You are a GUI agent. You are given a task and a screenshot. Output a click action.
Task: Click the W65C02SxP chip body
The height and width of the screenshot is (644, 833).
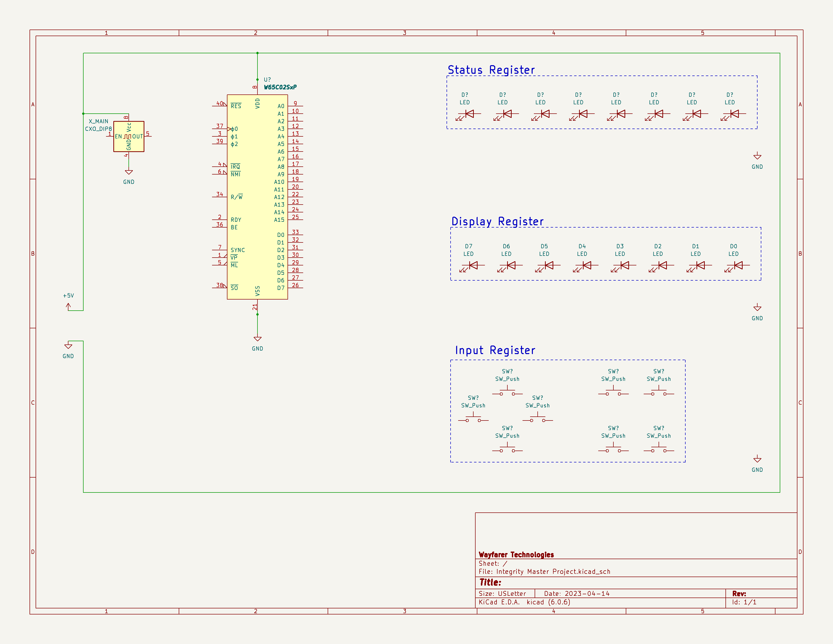(257, 196)
